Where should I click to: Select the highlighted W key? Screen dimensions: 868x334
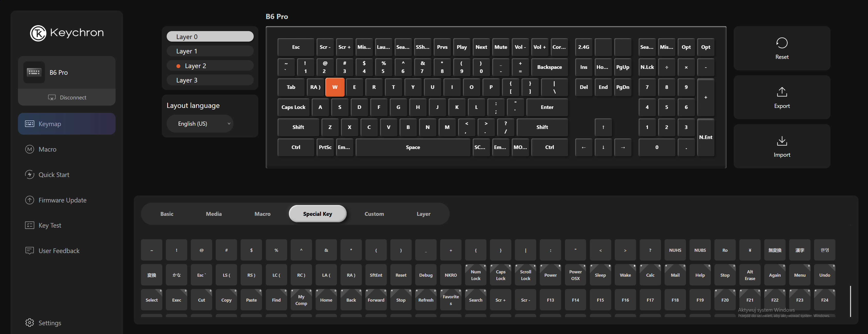click(335, 87)
